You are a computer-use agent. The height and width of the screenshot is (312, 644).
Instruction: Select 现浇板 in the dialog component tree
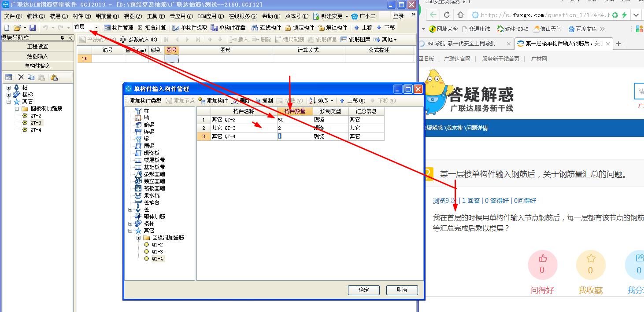click(152, 153)
